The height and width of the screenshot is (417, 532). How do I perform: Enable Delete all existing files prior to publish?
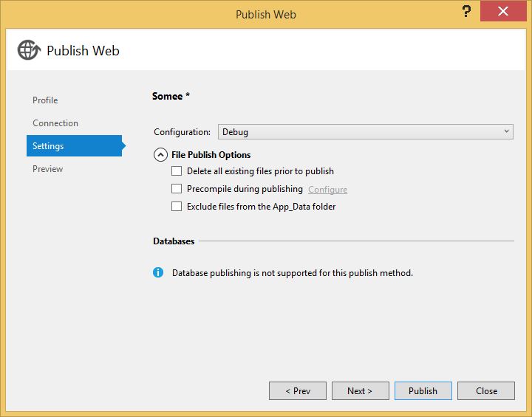[x=177, y=171]
